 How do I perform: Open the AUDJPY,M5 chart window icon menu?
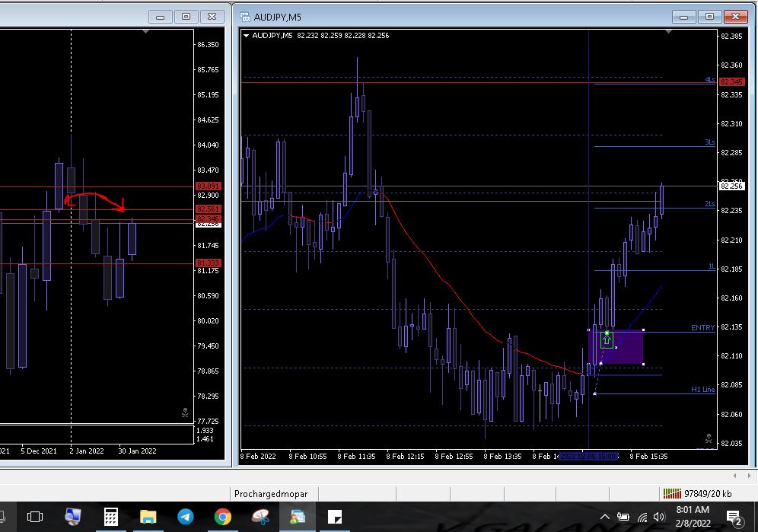coord(245,17)
